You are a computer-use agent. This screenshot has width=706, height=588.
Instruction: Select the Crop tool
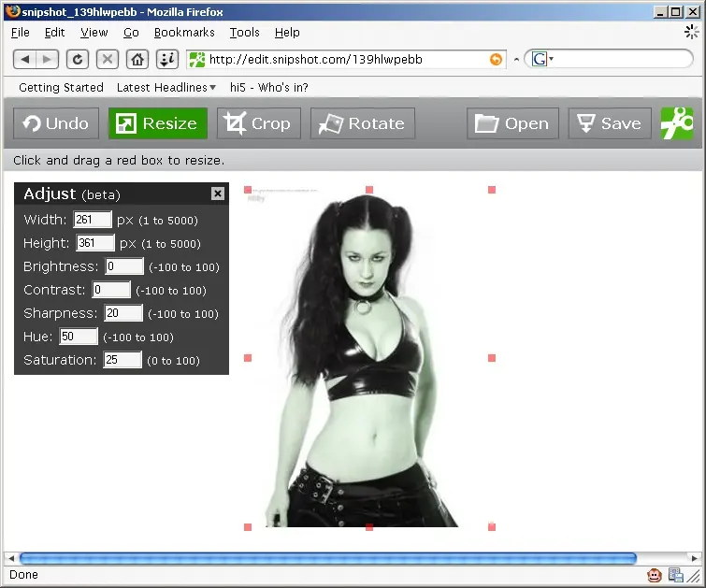click(258, 123)
